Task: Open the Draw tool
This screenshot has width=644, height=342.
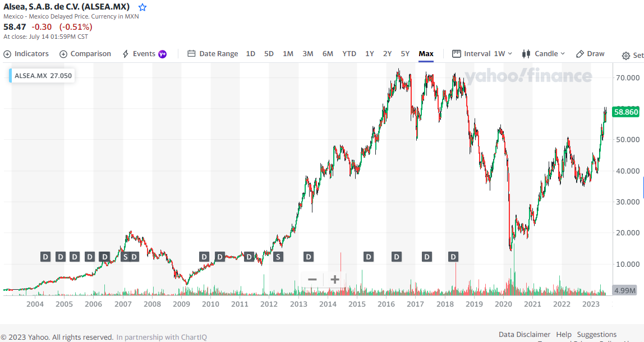Action: coord(590,54)
